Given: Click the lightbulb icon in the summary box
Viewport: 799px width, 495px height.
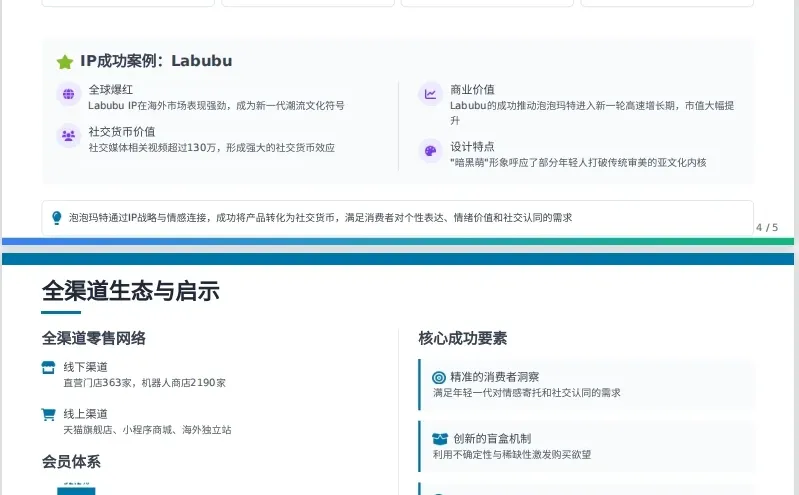Looking at the screenshot, I should (57, 218).
